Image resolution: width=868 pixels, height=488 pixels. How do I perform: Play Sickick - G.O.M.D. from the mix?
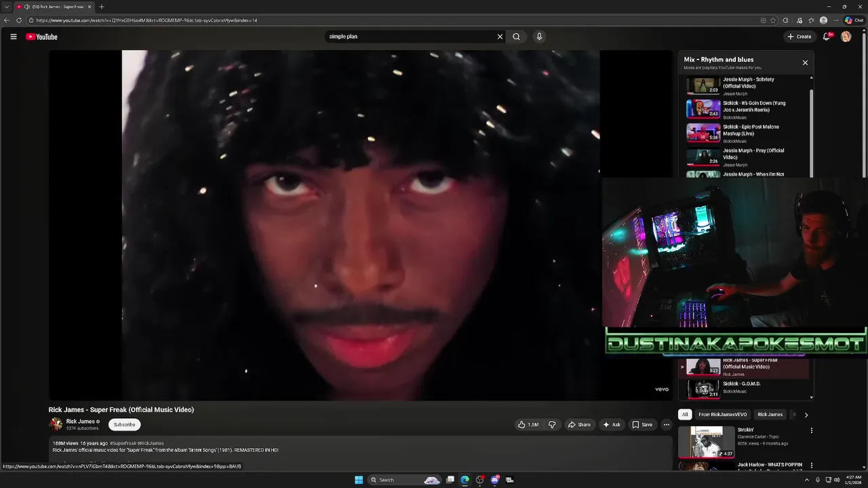click(x=746, y=388)
